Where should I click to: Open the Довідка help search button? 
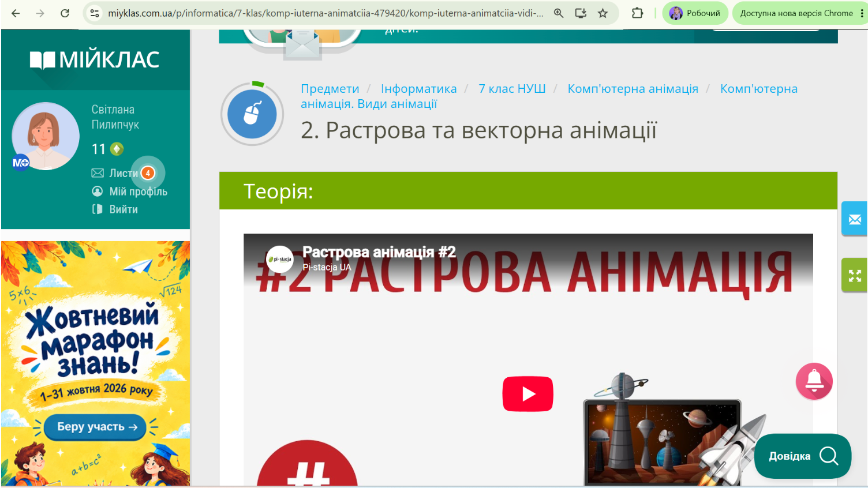coord(803,456)
